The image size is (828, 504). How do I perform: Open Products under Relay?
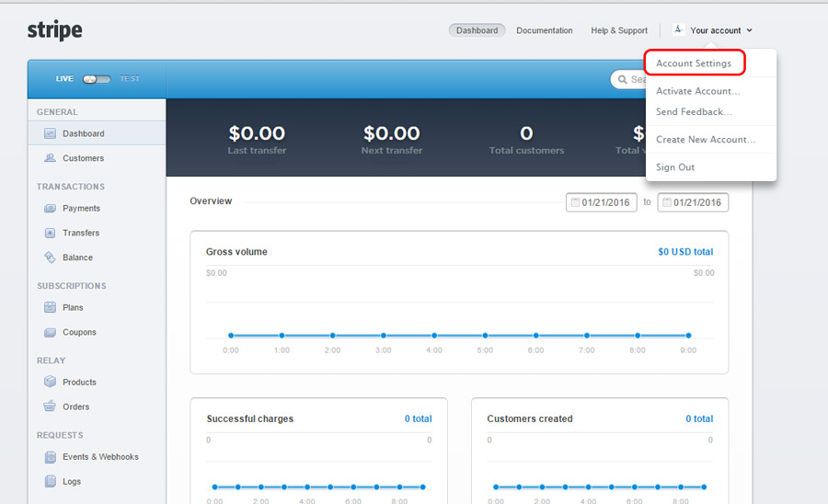pos(79,382)
